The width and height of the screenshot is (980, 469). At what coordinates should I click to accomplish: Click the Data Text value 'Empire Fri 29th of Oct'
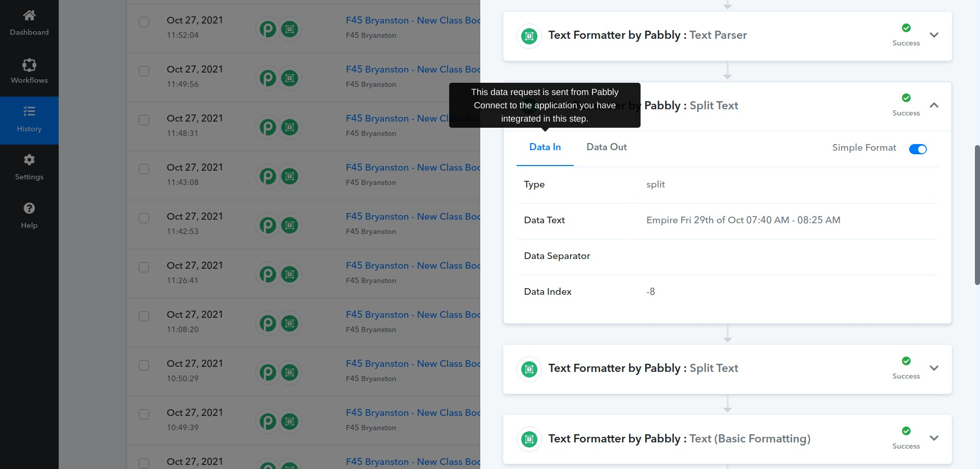743,220
